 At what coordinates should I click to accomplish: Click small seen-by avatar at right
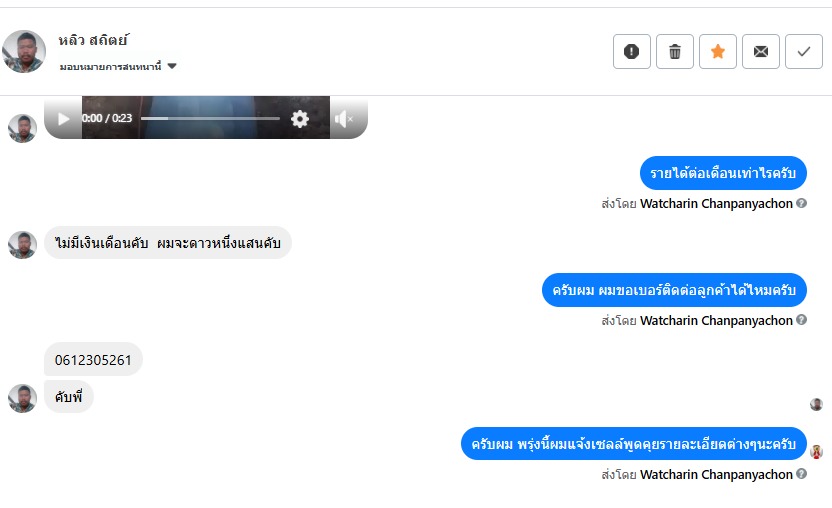click(816, 404)
